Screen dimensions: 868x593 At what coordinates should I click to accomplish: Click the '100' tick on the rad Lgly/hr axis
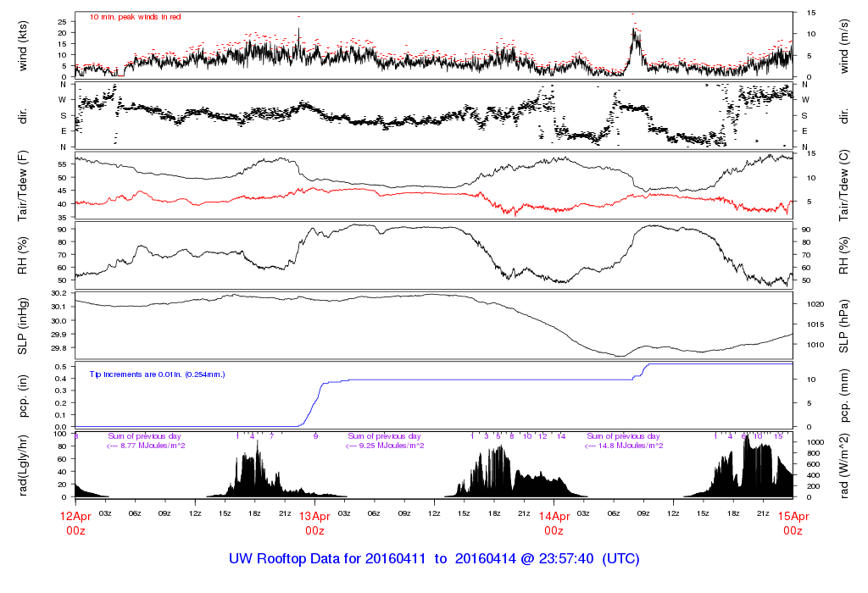[x=60, y=434]
